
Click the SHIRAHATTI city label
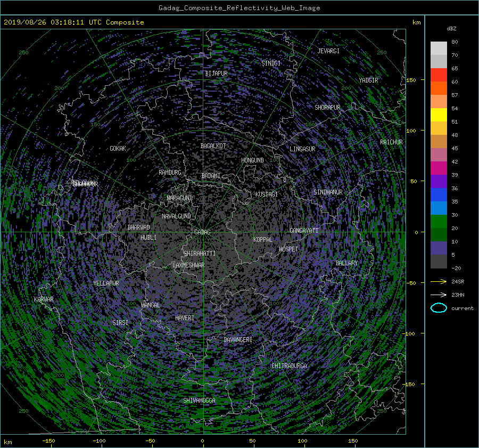click(x=200, y=254)
